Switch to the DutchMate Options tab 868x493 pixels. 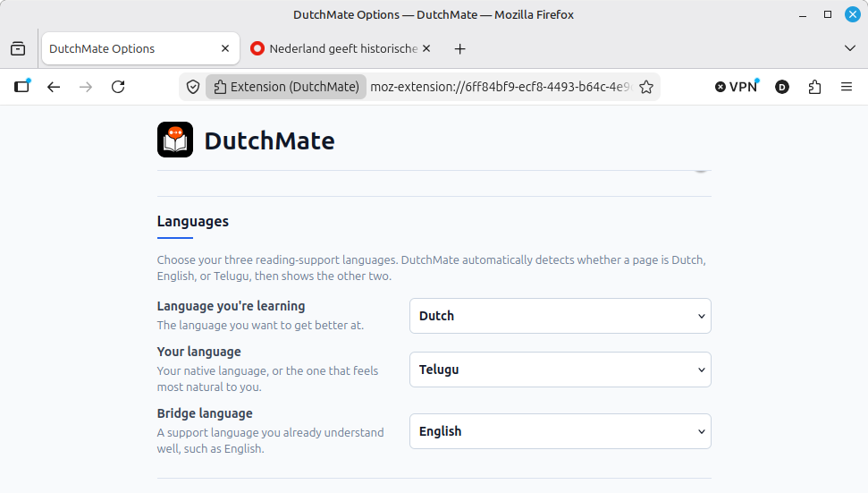(140, 48)
